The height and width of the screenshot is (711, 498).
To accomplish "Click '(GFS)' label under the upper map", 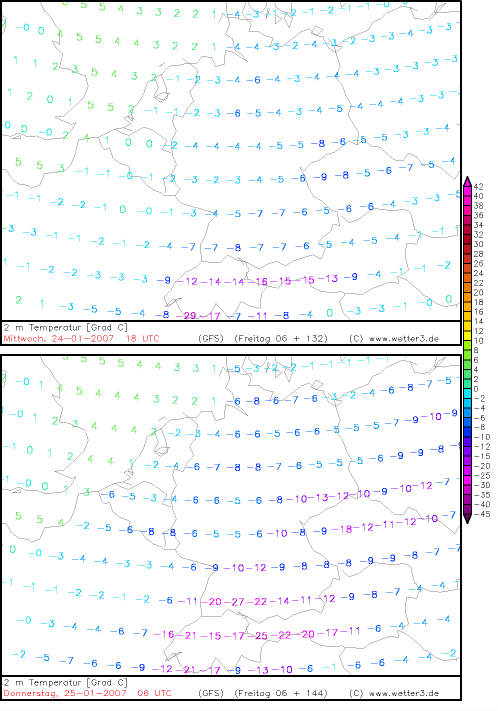I will 211,339.
